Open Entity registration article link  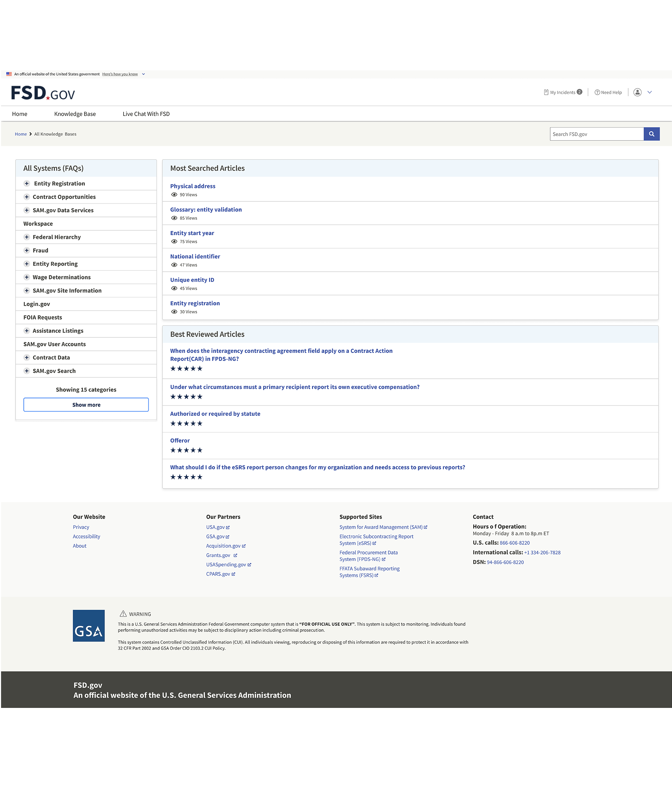(x=195, y=303)
